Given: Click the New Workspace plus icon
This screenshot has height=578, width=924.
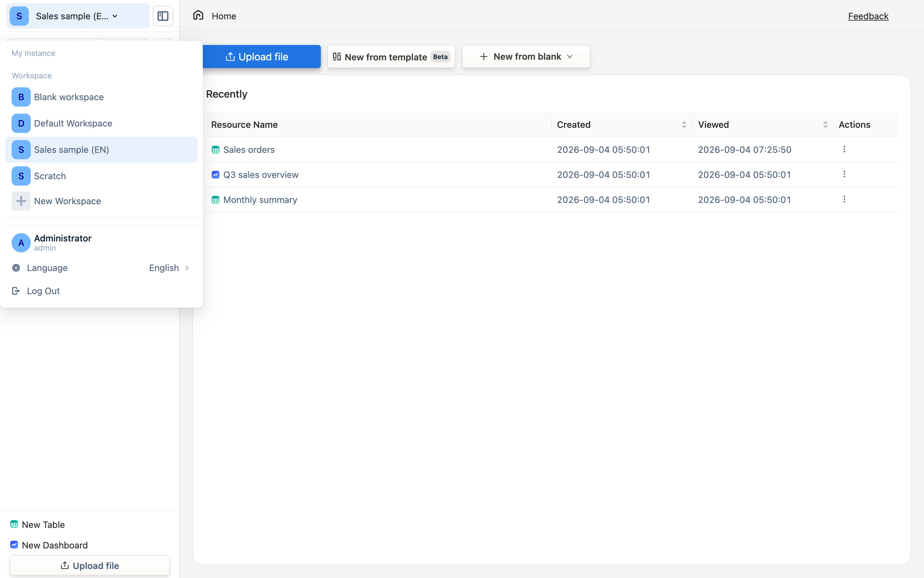Looking at the screenshot, I should [x=21, y=201].
